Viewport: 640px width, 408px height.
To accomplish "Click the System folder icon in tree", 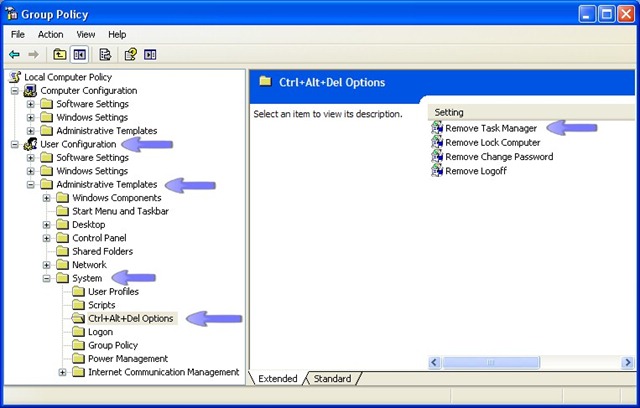I will click(62, 278).
